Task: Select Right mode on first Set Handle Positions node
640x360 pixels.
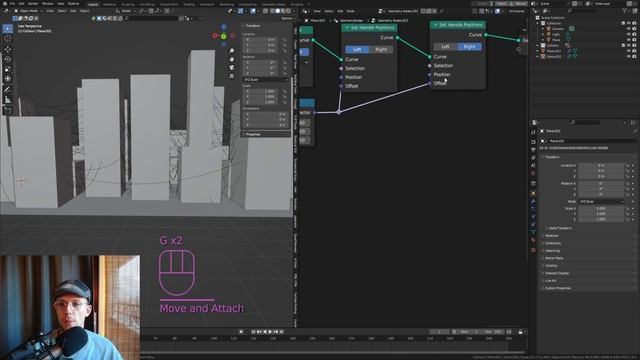Action: click(381, 49)
